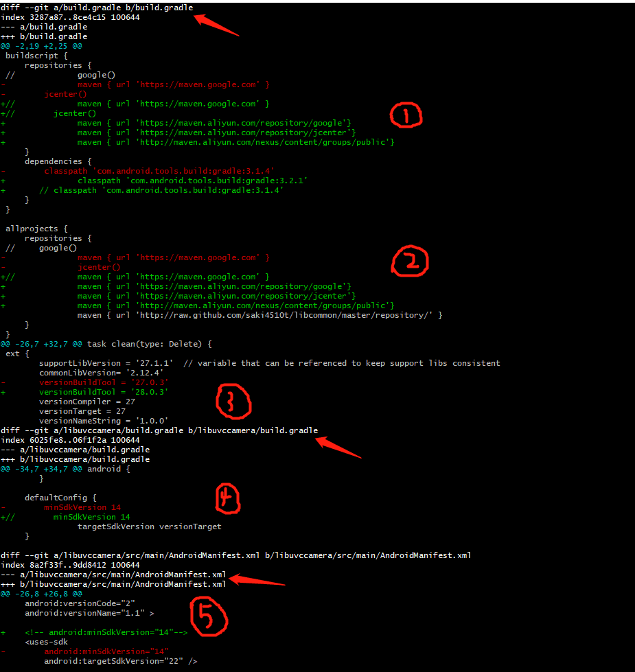635x672 pixels.
Task: Click the '+++ b/libuvccamera/src/main/AndroidManifest.xml' line
Action: pos(113,584)
